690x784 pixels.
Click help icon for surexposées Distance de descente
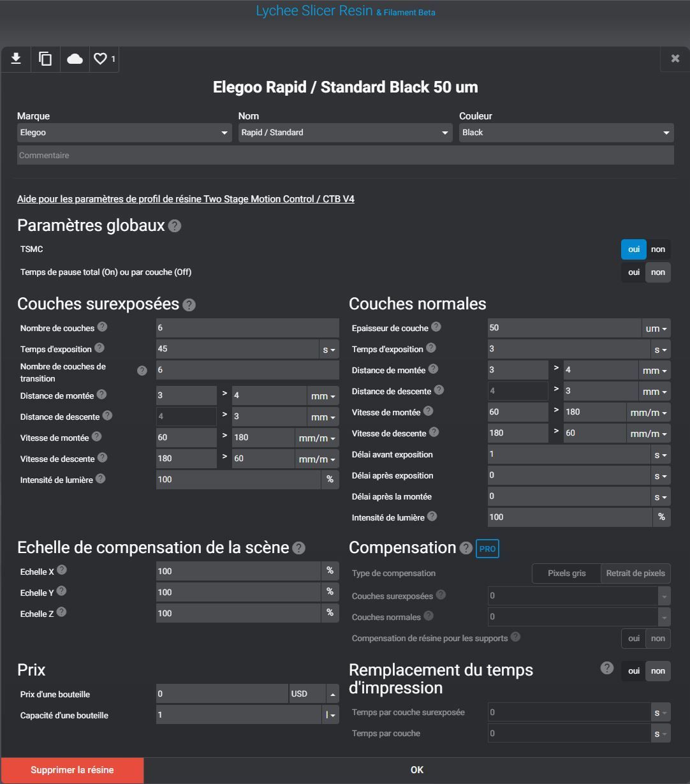click(x=107, y=415)
